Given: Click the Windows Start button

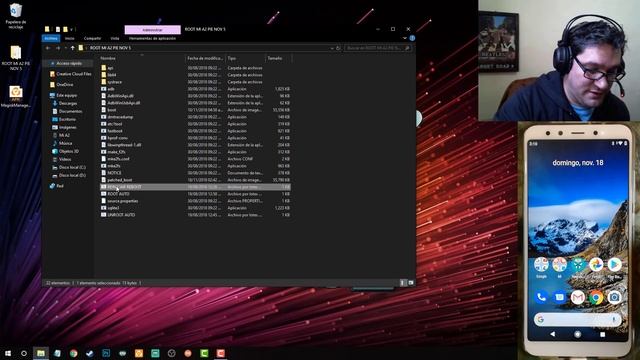Looking at the screenshot, I should [x=8, y=353].
